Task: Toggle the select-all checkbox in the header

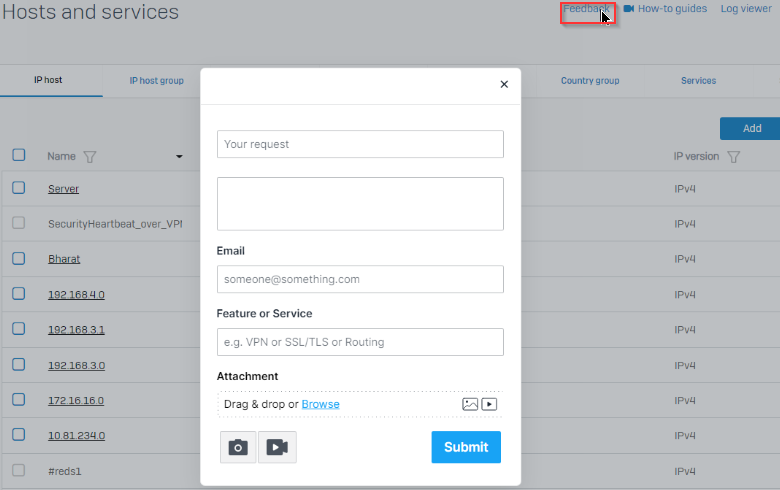Action: pos(18,155)
